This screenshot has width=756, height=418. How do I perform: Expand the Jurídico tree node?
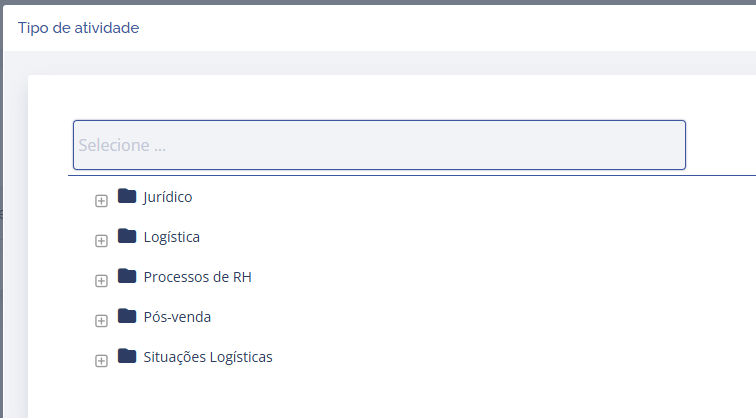101,201
